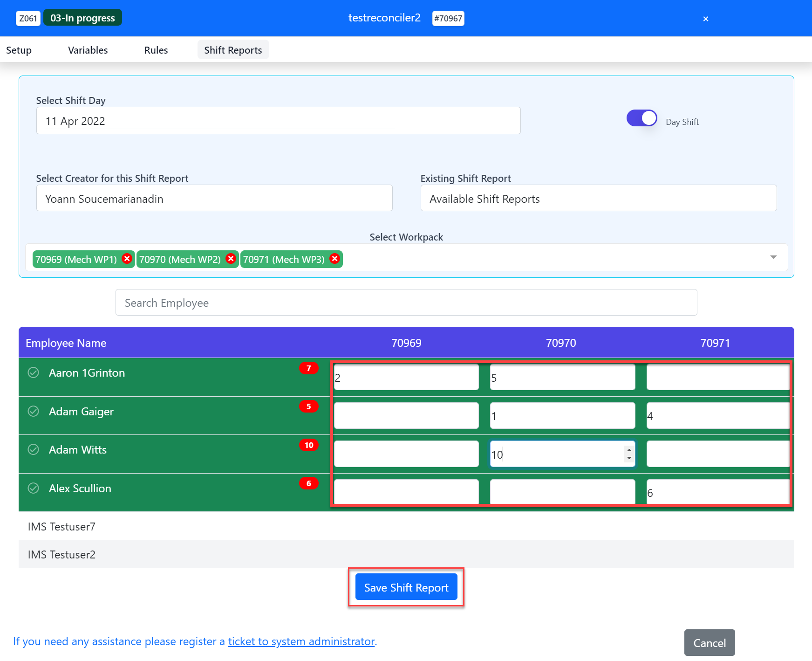Screen dimensions: 812x661
Task: Click Adam Witts' empty 70969 field
Action: pyautogui.click(x=406, y=454)
